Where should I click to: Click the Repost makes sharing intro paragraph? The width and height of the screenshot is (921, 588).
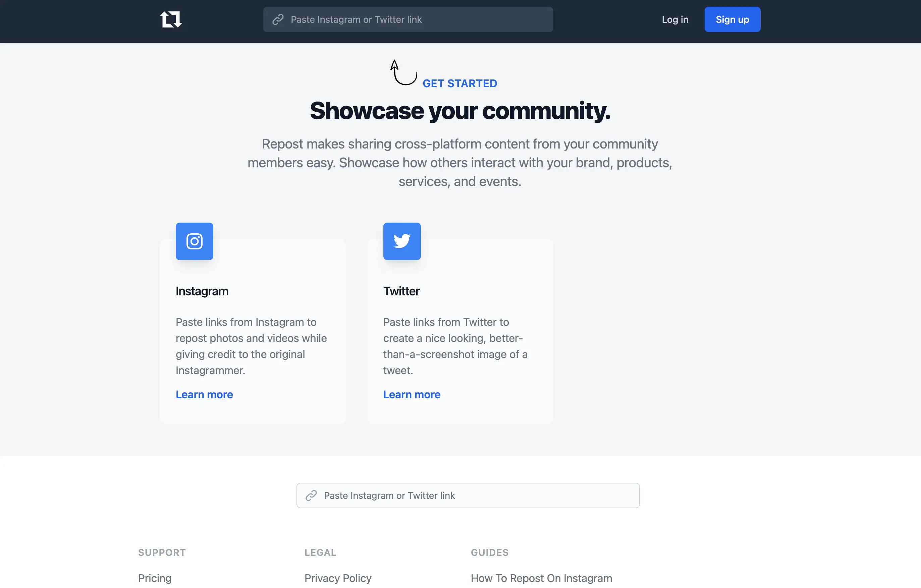[x=460, y=163]
